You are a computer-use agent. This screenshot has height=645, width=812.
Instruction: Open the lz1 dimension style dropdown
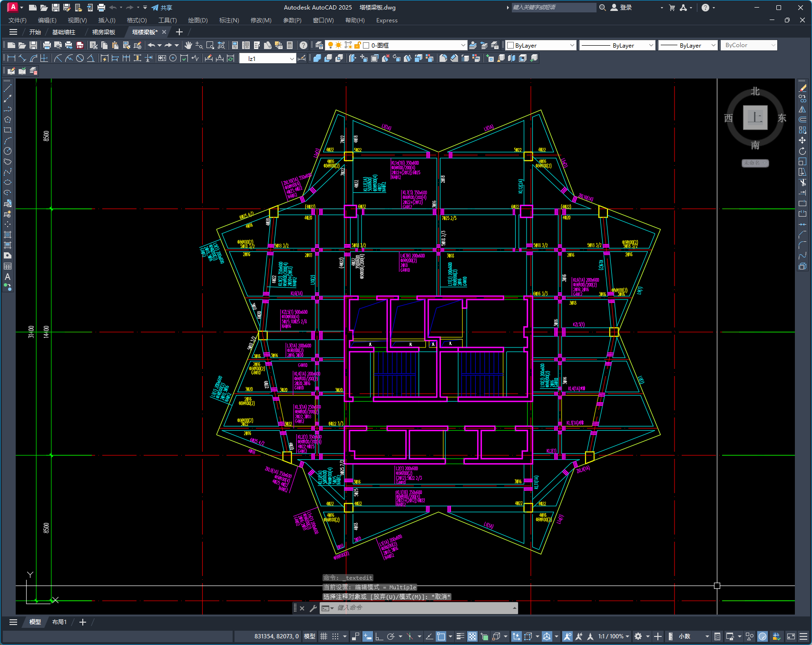tap(292, 59)
